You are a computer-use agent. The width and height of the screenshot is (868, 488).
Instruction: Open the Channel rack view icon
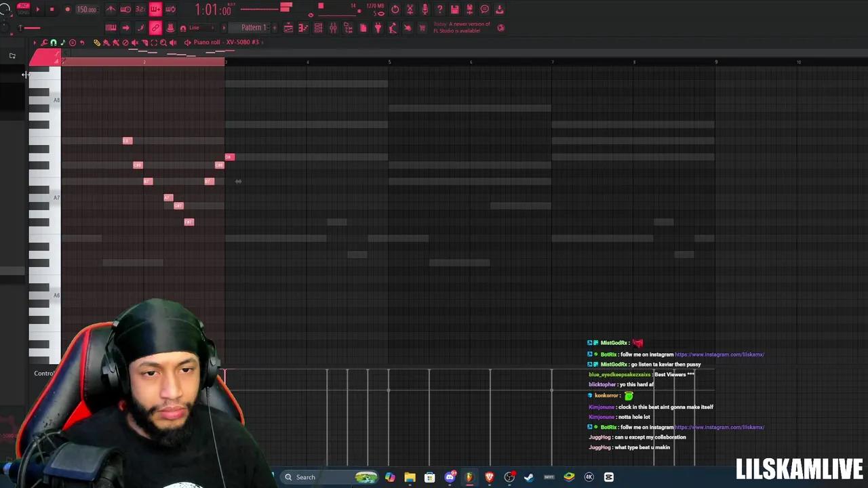tap(318, 28)
